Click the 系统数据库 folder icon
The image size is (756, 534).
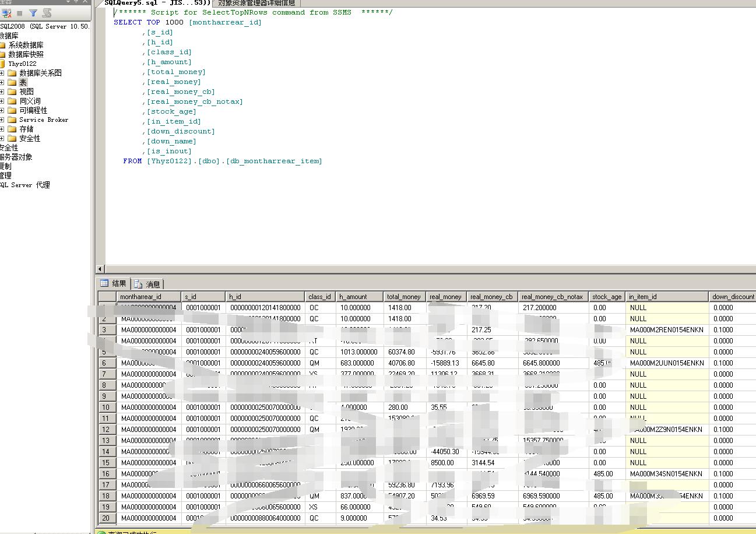point(2,45)
